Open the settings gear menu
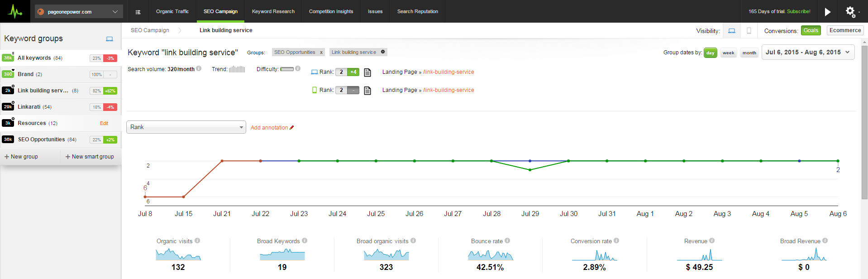This screenshot has height=279, width=868. [x=850, y=12]
